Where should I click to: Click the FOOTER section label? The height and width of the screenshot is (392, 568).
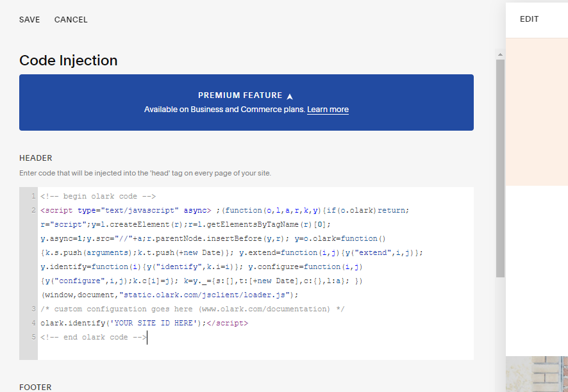pyautogui.click(x=35, y=387)
